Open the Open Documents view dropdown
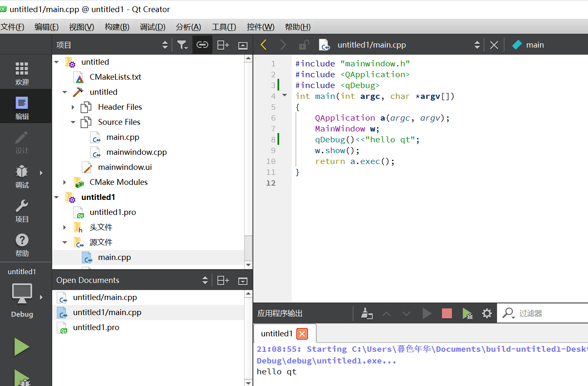Viewport: 588px width, 386px height. coord(132,280)
